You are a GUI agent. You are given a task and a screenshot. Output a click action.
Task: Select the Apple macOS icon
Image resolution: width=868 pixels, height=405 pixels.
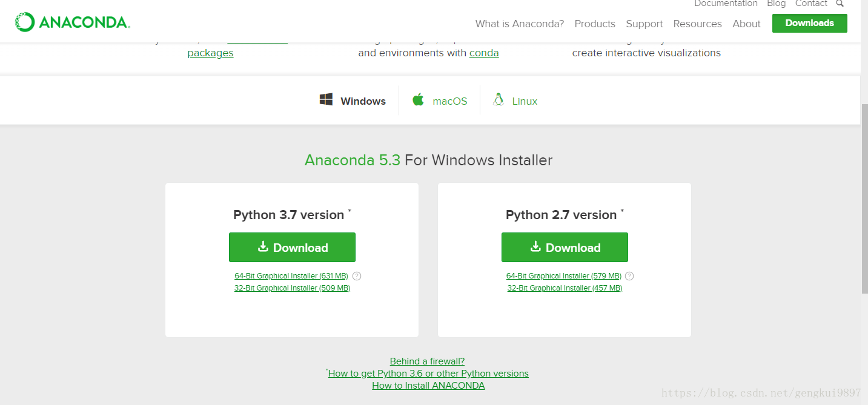[x=418, y=100]
